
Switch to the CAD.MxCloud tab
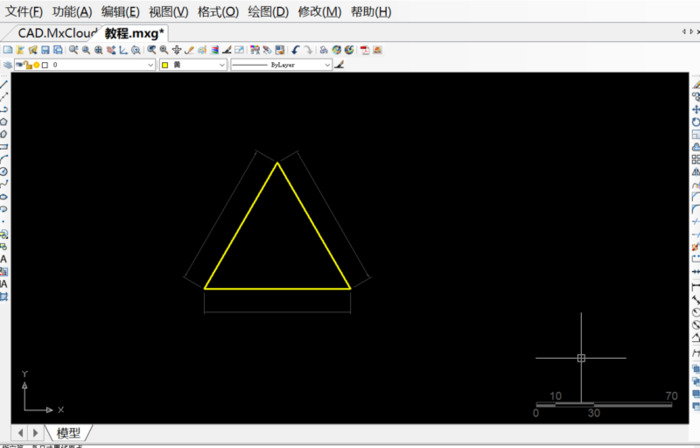pos(57,32)
